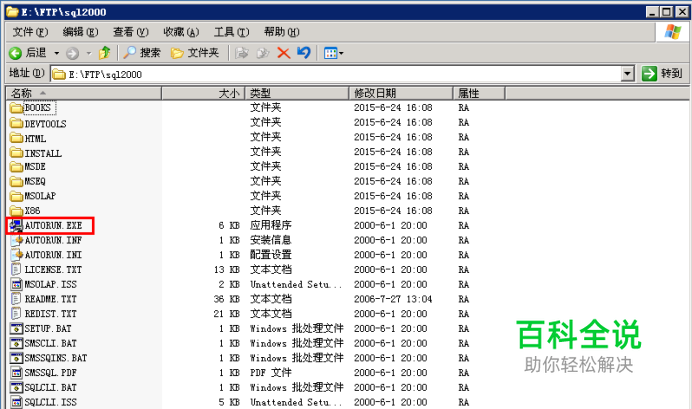This screenshot has height=409, width=692.
Task: Select the AUTORUN.INF file icon
Action: tap(16, 240)
